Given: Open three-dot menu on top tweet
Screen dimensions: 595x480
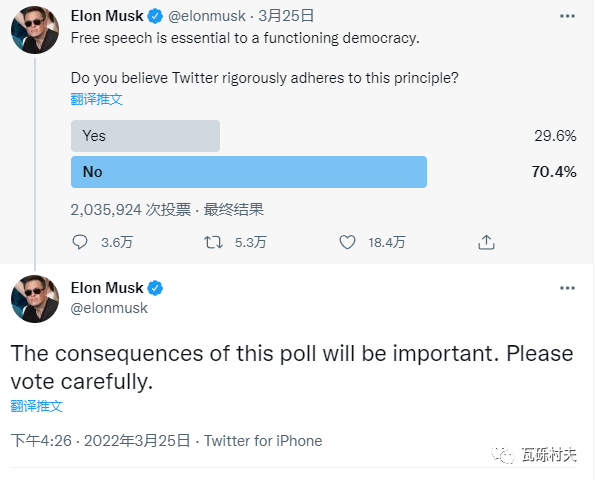Looking at the screenshot, I should 567,16.
